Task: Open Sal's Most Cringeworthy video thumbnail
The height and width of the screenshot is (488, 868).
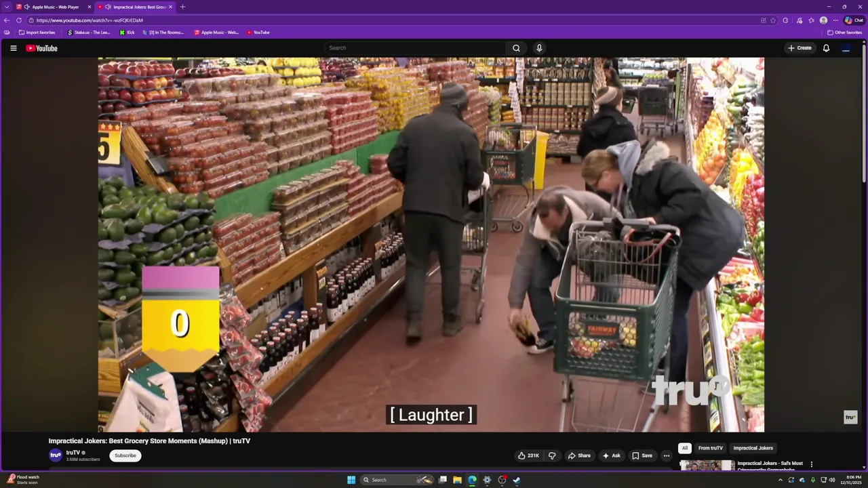Action: (707, 465)
